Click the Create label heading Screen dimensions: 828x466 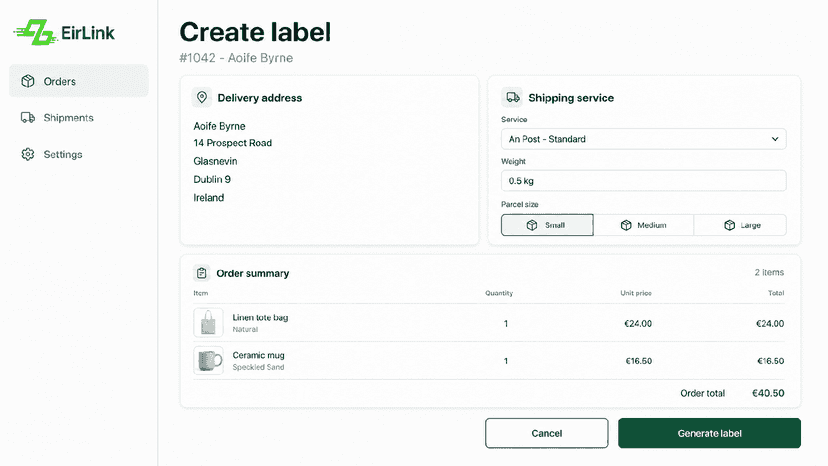coord(255,32)
